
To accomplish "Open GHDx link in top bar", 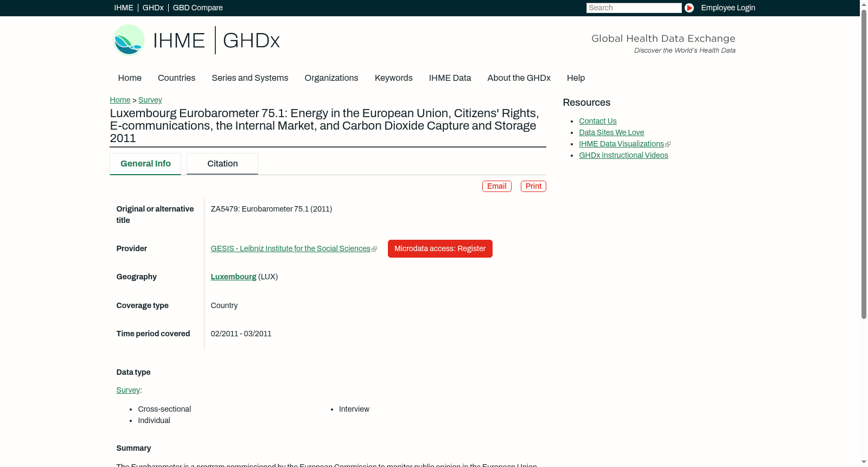I will 153,8.
